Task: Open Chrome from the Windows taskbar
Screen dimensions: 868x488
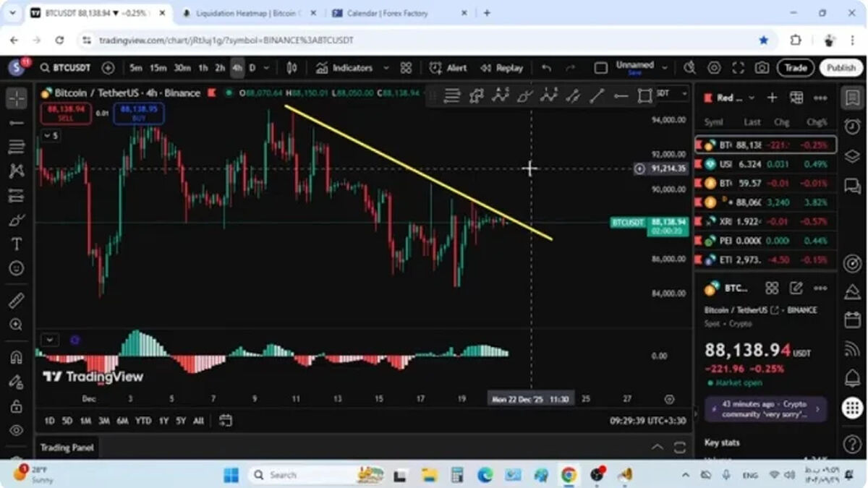Action: 569,475
